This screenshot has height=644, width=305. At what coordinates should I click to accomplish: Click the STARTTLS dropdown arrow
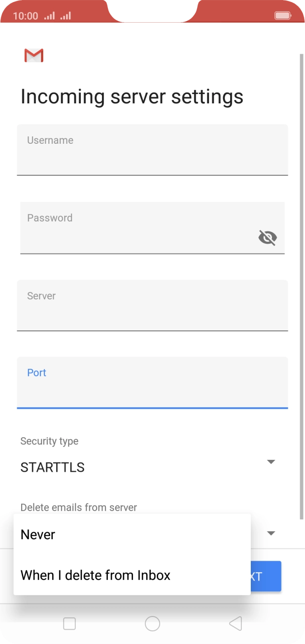coord(271,462)
